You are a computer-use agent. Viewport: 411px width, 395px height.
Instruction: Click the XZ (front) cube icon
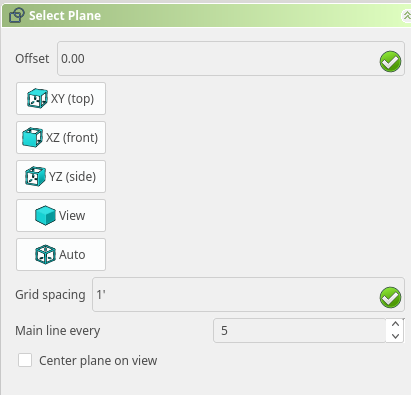pyautogui.click(x=32, y=137)
